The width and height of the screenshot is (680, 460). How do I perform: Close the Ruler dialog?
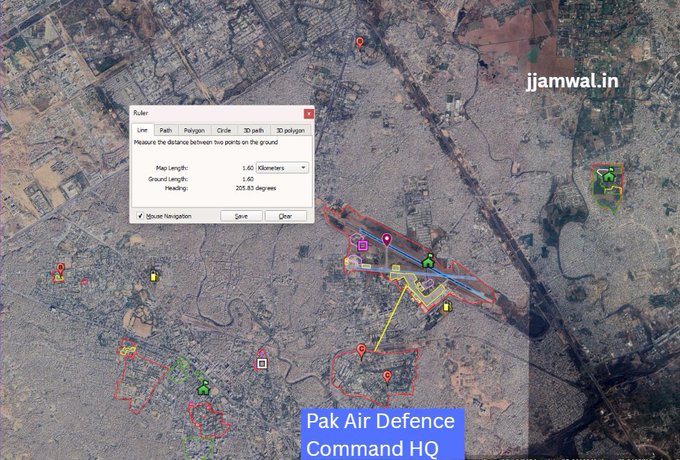(309, 114)
